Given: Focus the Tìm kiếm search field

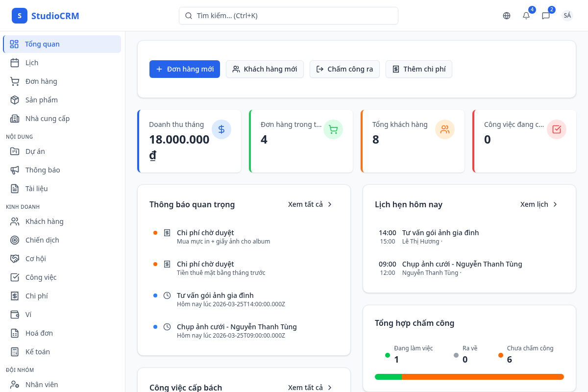Looking at the screenshot, I should click(x=289, y=16).
